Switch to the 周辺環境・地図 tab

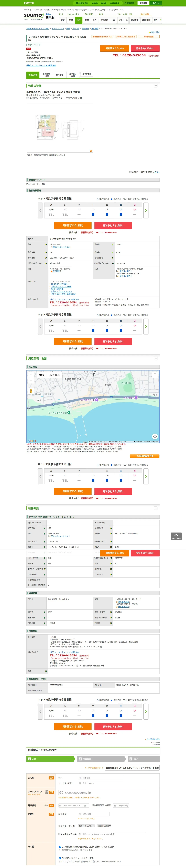[x=46, y=75]
